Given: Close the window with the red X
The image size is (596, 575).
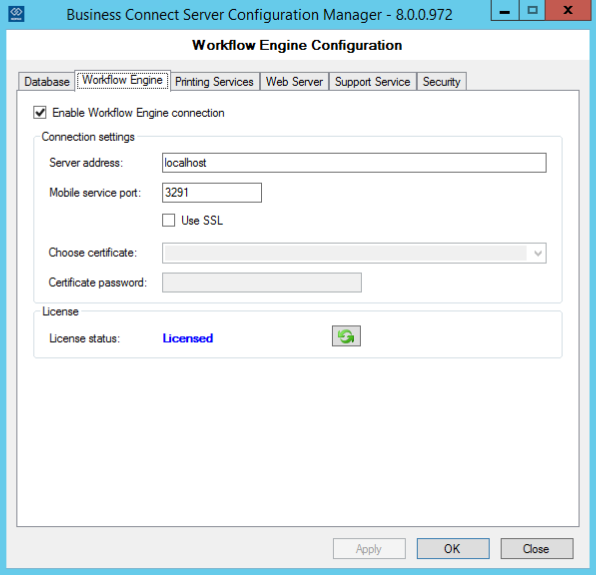Looking at the screenshot, I should [569, 10].
